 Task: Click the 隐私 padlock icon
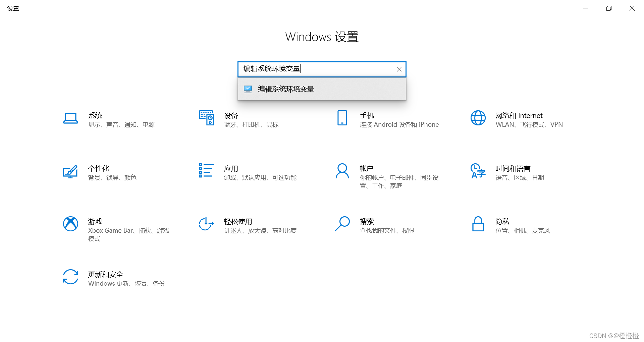point(478,224)
